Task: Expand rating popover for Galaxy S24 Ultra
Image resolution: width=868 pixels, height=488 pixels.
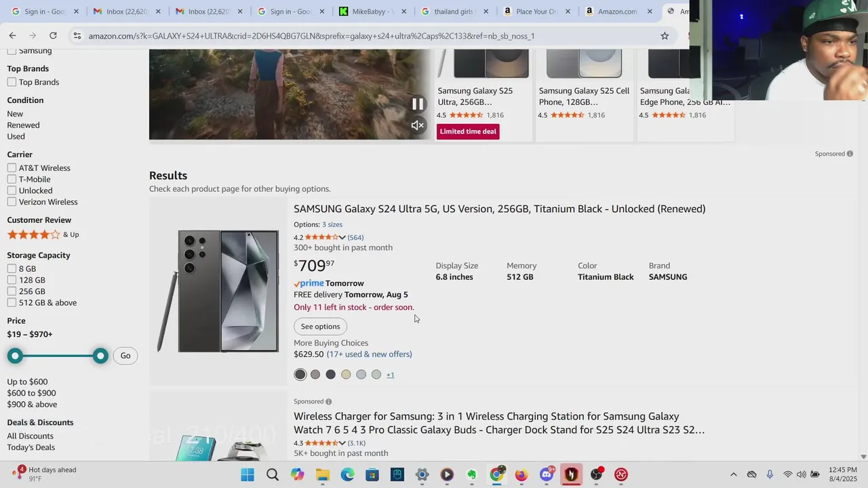Action: click(x=342, y=238)
